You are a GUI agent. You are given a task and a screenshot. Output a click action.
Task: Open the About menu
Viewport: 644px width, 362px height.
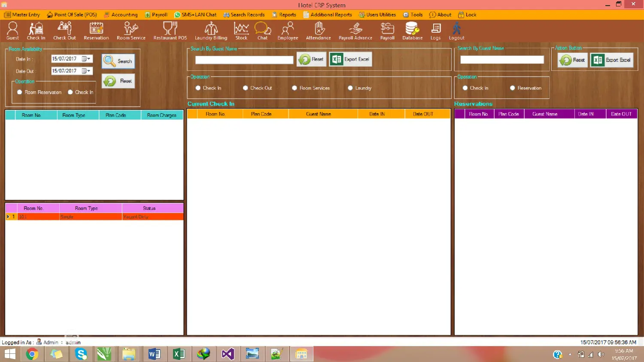pos(440,15)
